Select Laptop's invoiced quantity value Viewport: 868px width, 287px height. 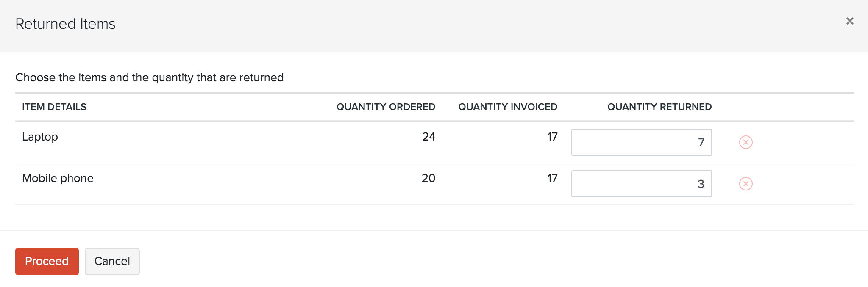tap(552, 137)
